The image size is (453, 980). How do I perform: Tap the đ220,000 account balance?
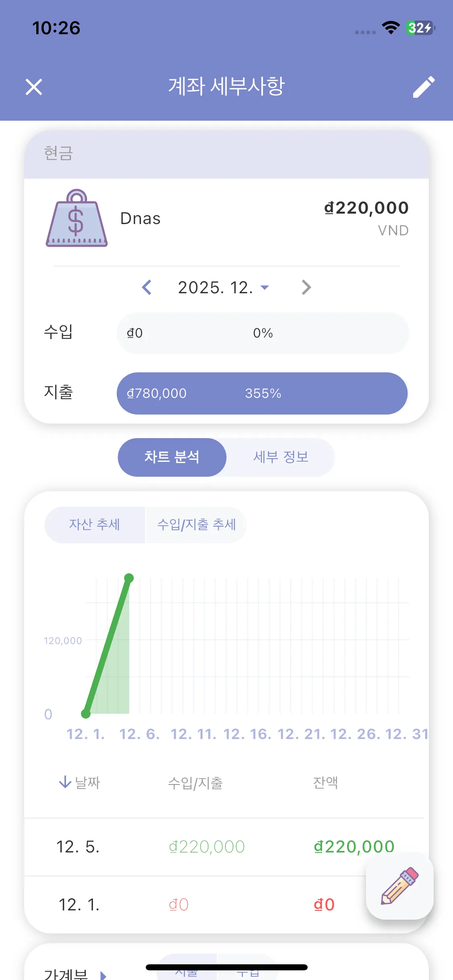click(x=366, y=208)
